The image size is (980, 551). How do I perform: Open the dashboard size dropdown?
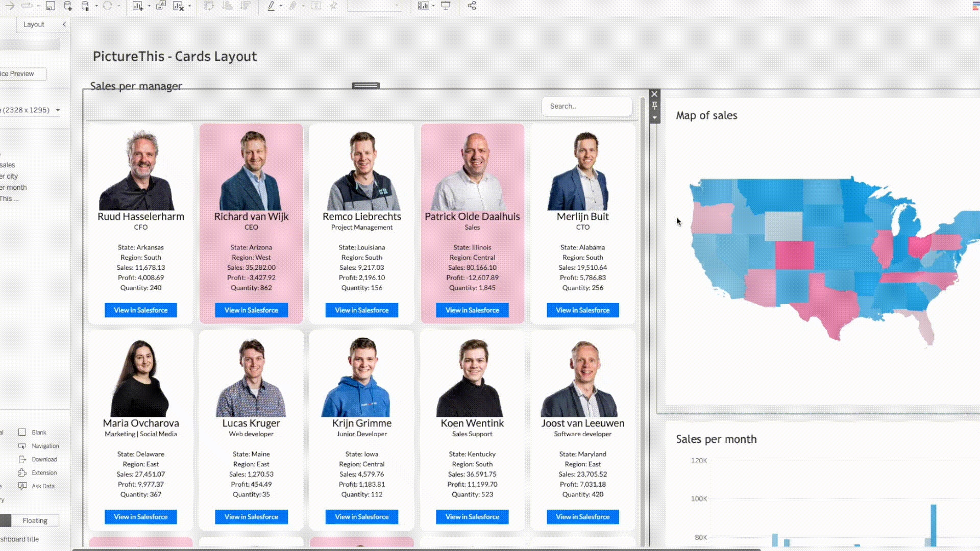[58, 110]
